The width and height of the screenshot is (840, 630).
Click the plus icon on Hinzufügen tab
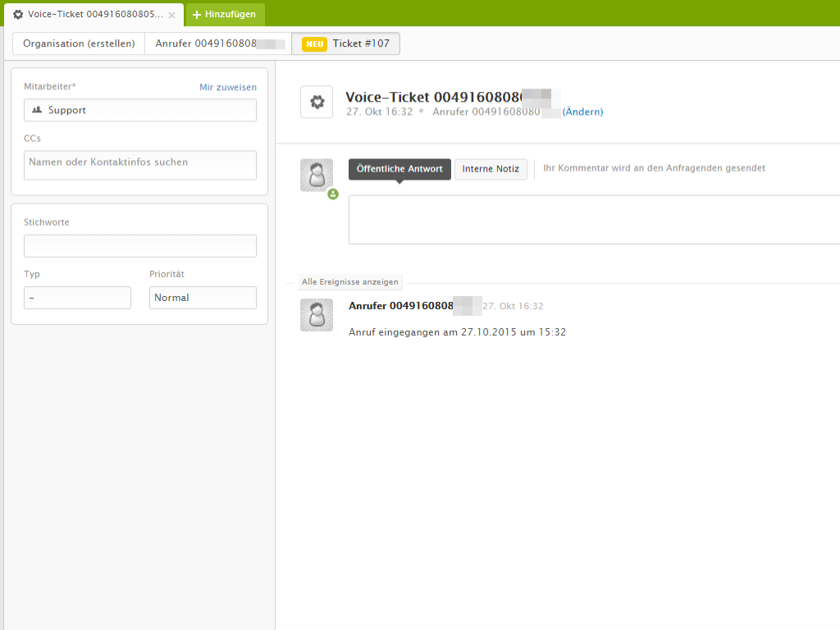point(197,15)
